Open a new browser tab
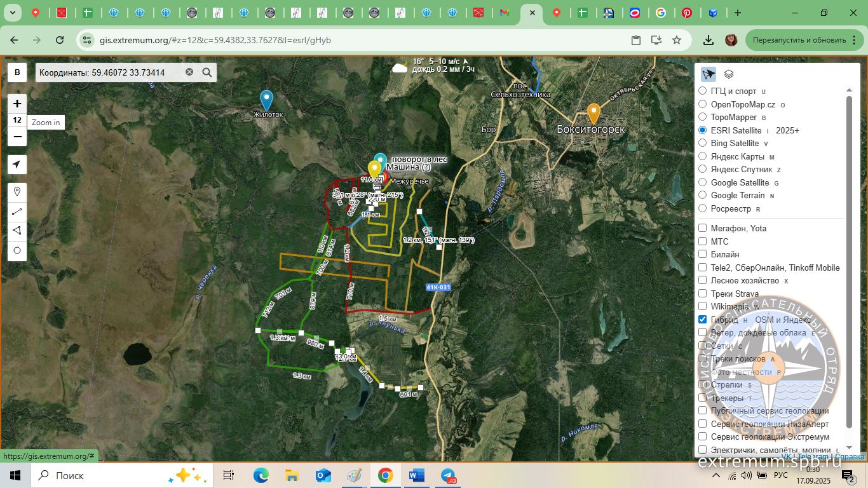Screen dimensions: 868x488 [x=737, y=13]
